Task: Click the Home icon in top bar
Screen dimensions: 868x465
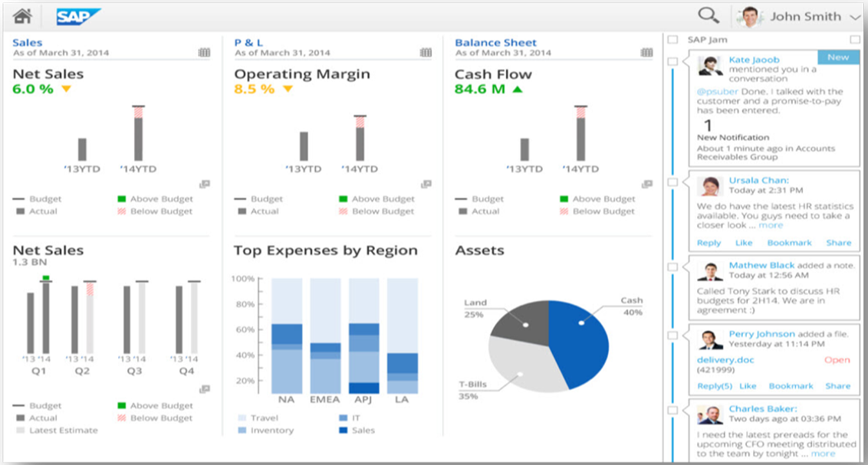Action: click(x=22, y=16)
